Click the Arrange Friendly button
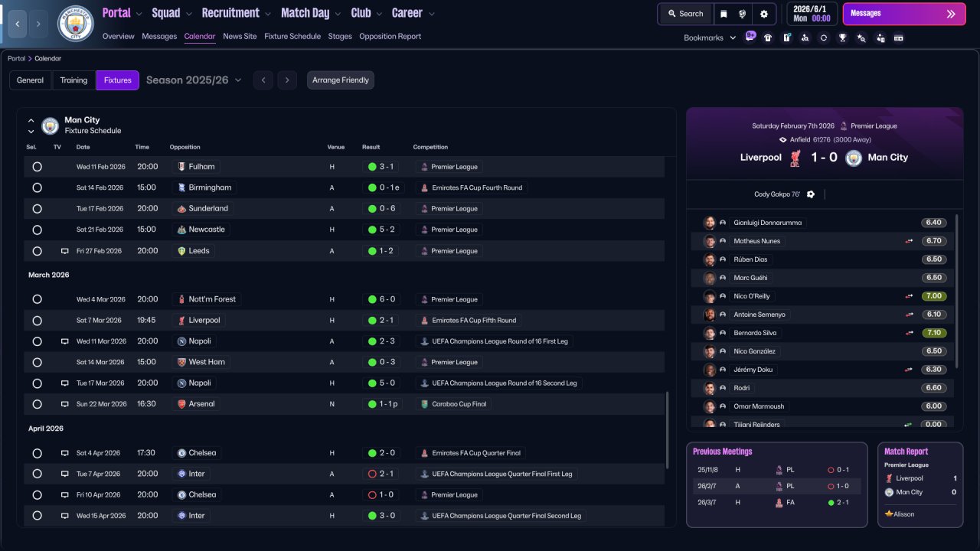The image size is (980, 551). tap(341, 80)
